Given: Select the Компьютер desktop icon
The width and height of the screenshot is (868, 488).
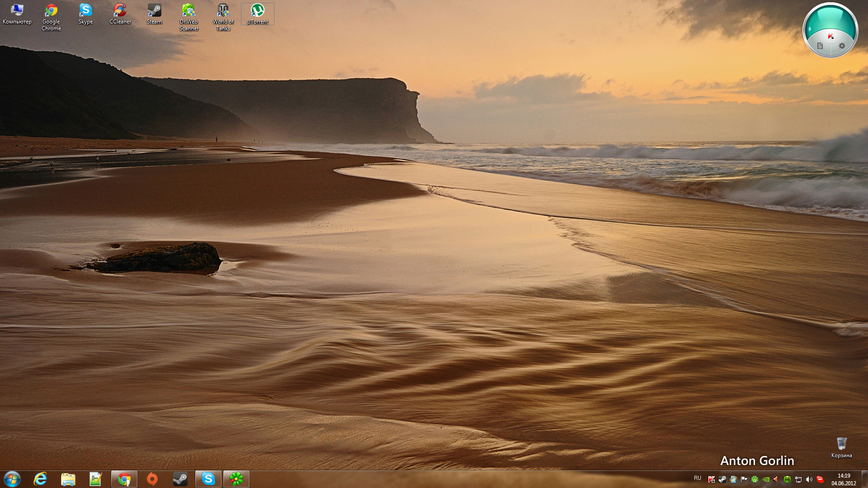Looking at the screenshot, I should (x=17, y=14).
